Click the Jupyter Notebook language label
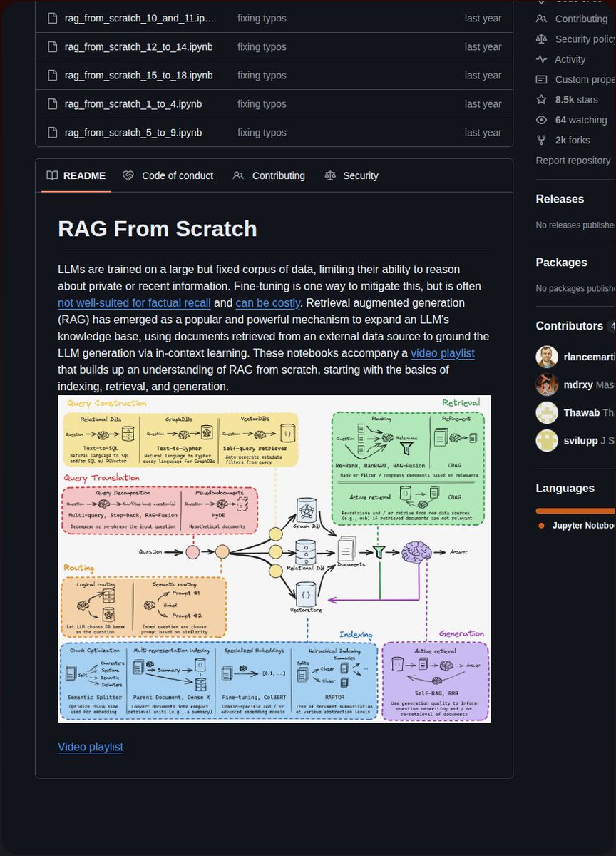The height and width of the screenshot is (856, 616). click(582, 526)
